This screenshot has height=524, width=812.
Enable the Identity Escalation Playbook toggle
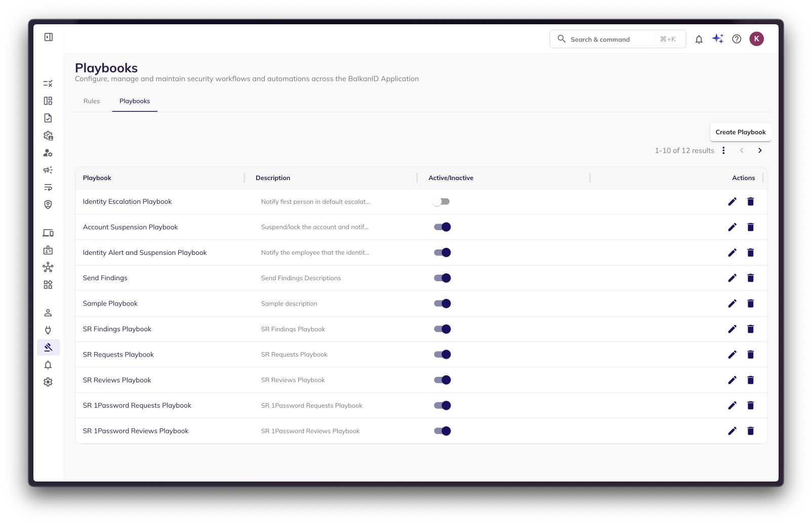click(441, 202)
